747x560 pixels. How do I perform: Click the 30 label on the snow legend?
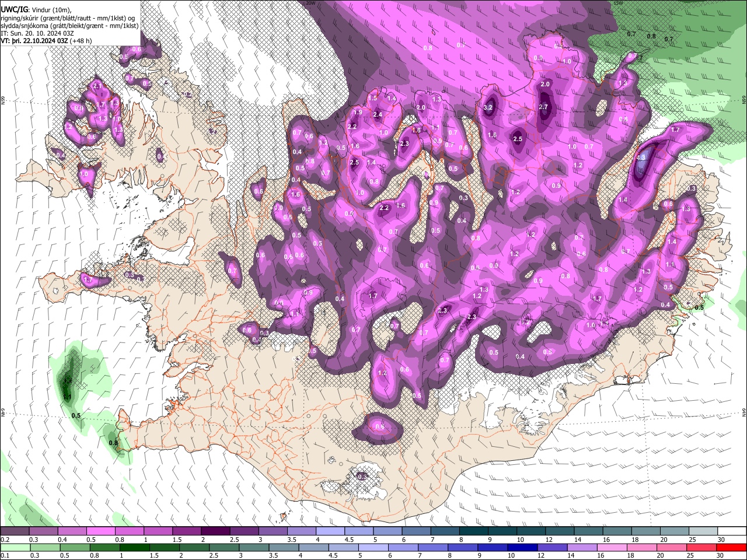pos(721,540)
